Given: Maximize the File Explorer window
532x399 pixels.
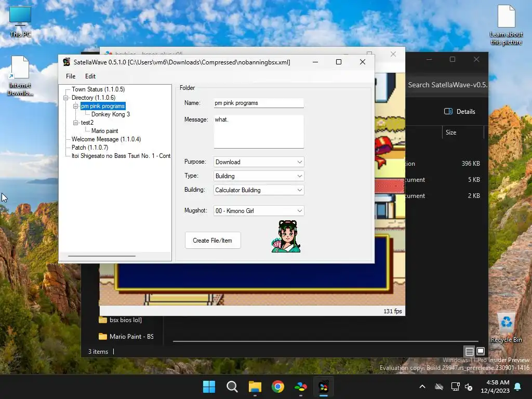Looking at the screenshot, I should pyautogui.click(x=453, y=59).
